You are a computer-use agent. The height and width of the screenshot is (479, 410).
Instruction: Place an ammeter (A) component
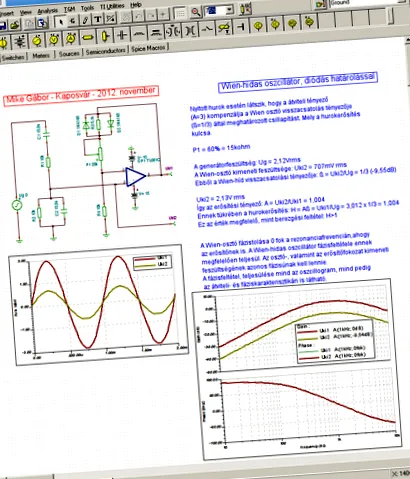click(70, 38)
